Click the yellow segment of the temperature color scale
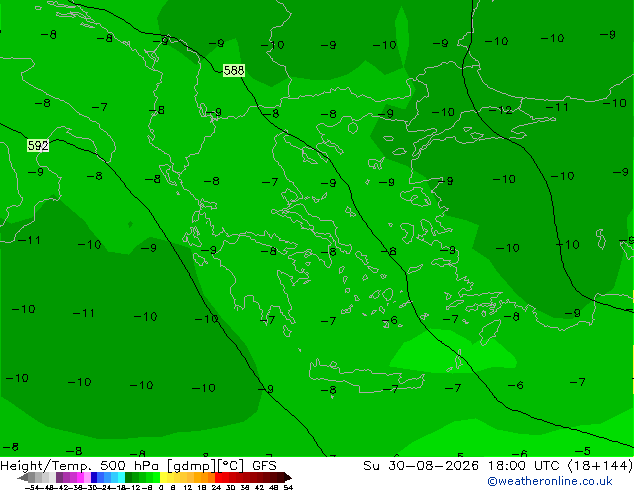 point(163,477)
